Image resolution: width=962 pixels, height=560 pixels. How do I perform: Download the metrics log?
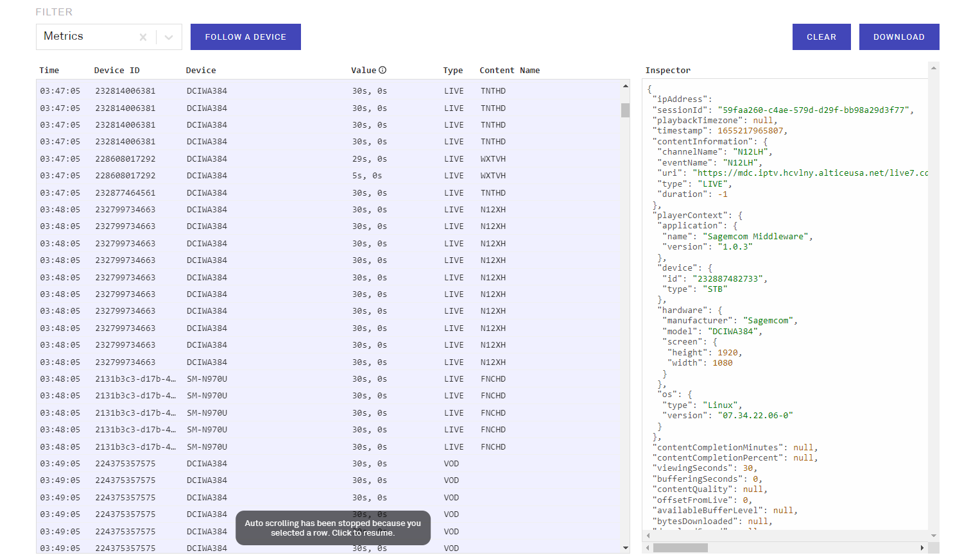898,37
